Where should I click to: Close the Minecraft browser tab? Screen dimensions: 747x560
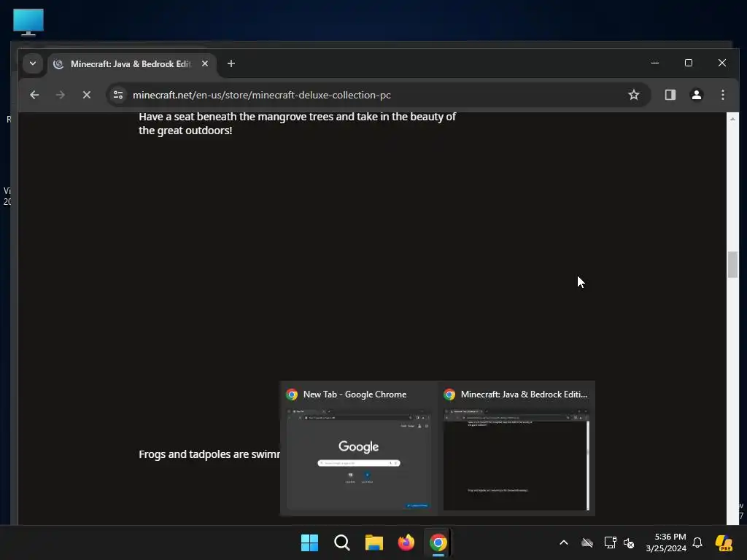[x=205, y=63]
